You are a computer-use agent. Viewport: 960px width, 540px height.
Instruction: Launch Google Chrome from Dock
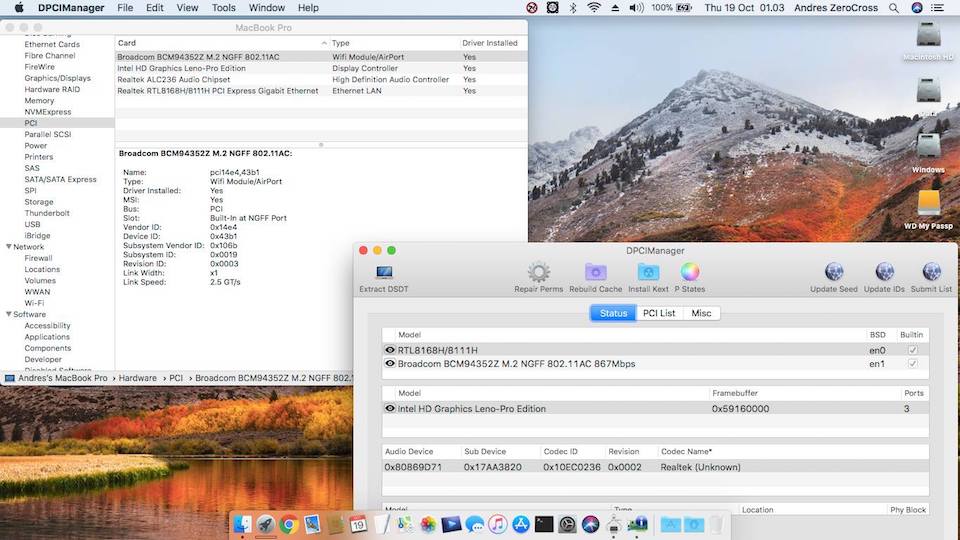tap(289, 524)
